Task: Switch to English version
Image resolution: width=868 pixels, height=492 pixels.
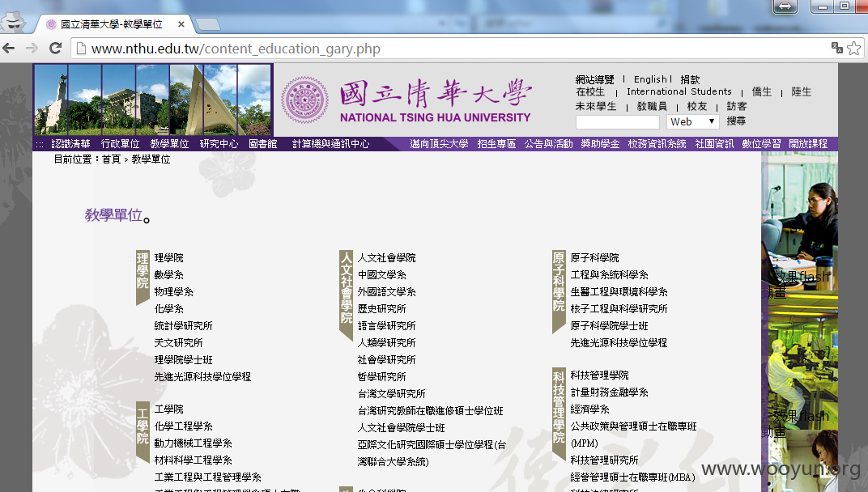Action: click(x=650, y=79)
